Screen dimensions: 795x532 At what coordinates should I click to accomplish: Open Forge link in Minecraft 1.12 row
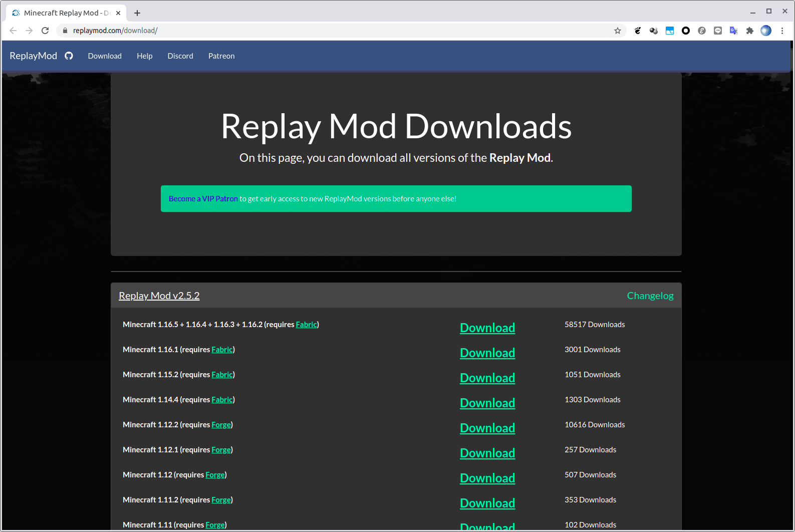[215, 475]
